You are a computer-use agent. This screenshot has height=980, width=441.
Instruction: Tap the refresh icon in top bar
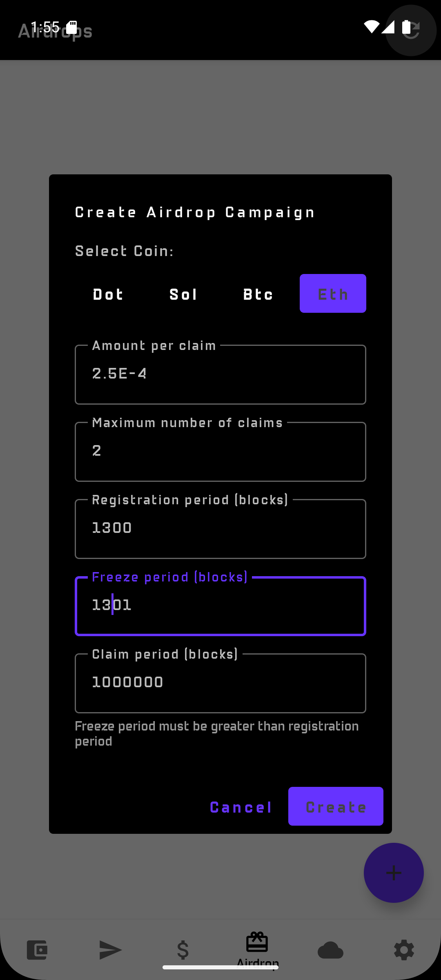coord(411,30)
